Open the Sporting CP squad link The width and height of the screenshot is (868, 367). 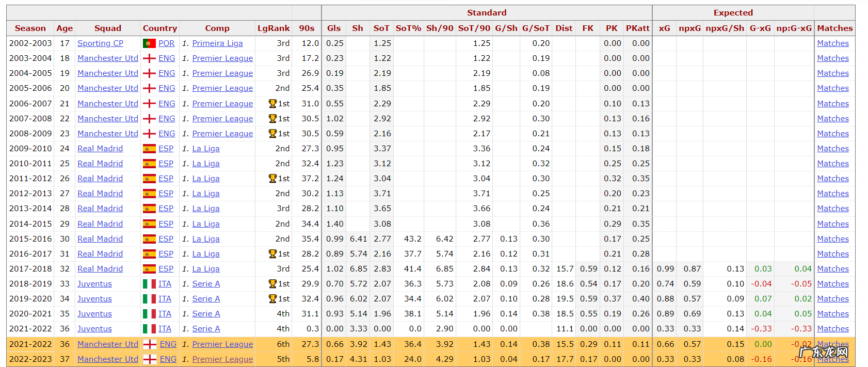tap(100, 43)
